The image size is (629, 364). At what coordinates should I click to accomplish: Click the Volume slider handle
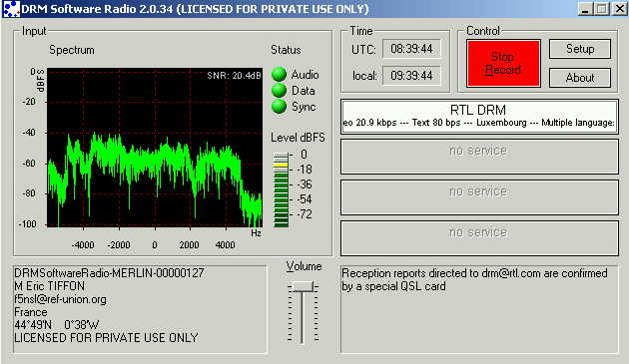coord(303,286)
